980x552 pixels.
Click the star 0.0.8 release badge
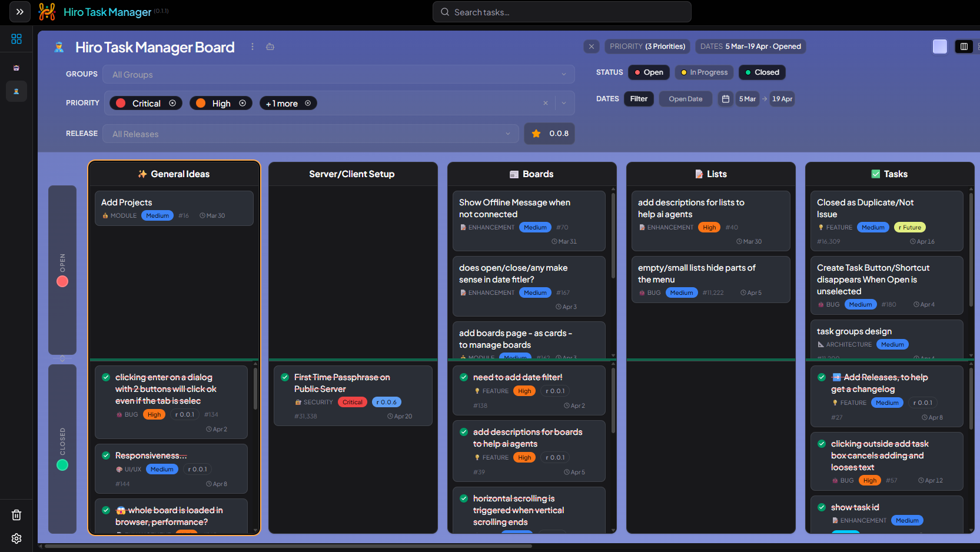(549, 134)
